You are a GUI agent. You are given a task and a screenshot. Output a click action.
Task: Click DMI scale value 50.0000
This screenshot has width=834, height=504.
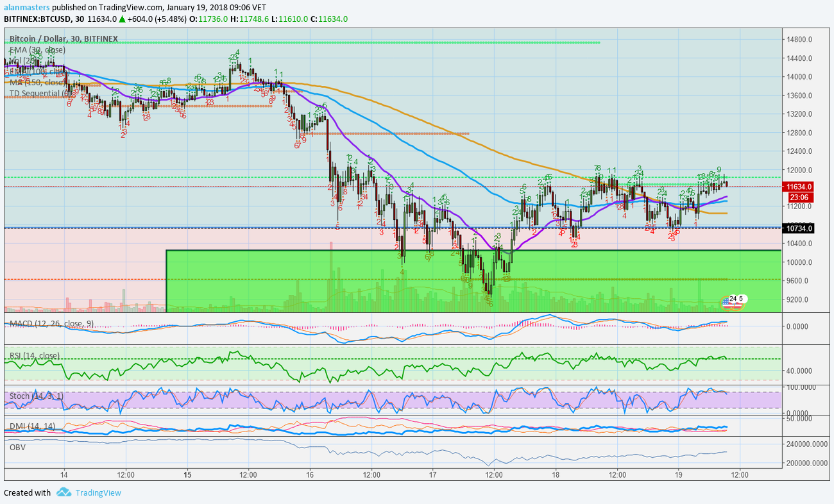pos(800,418)
